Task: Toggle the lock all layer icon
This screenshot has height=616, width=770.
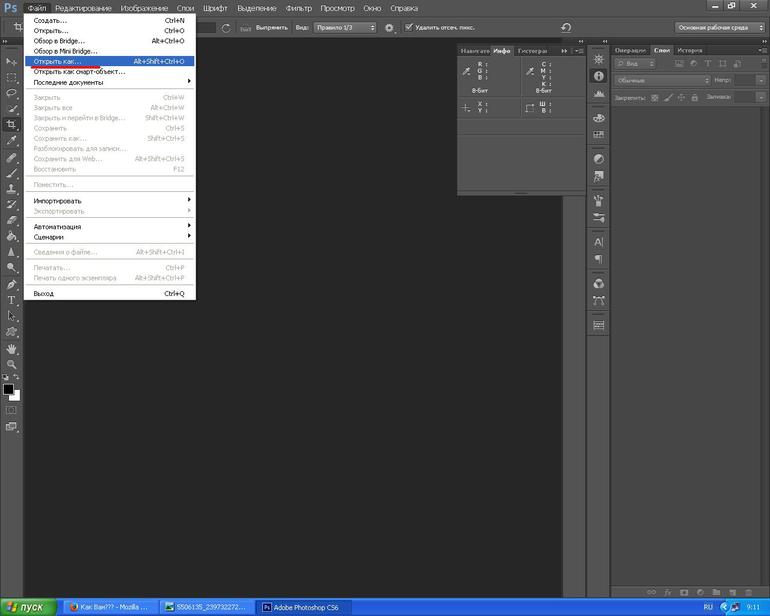Action: pyautogui.click(x=694, y=98)
